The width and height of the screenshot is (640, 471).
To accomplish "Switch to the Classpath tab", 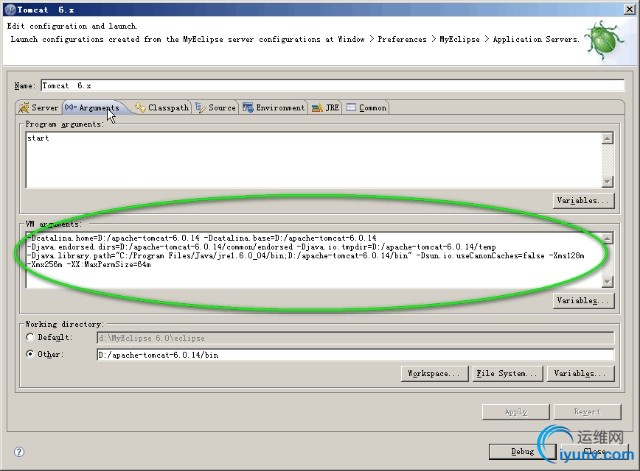I will click(162, 108).
